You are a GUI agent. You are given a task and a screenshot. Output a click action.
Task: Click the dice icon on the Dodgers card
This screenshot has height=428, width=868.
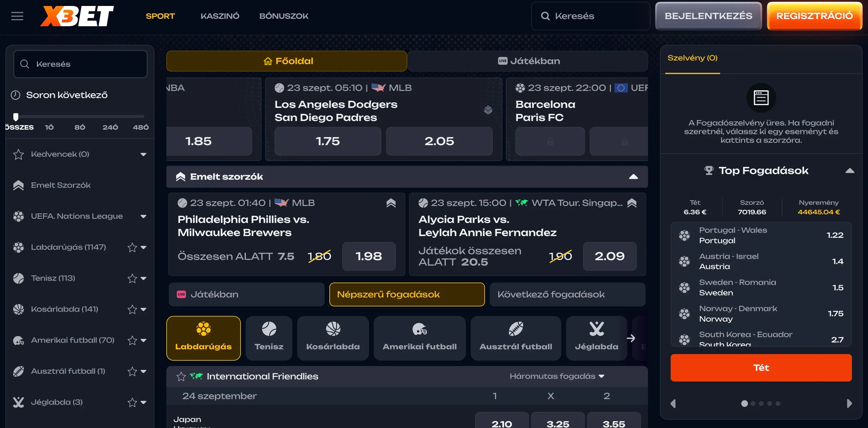click(488, 110)
